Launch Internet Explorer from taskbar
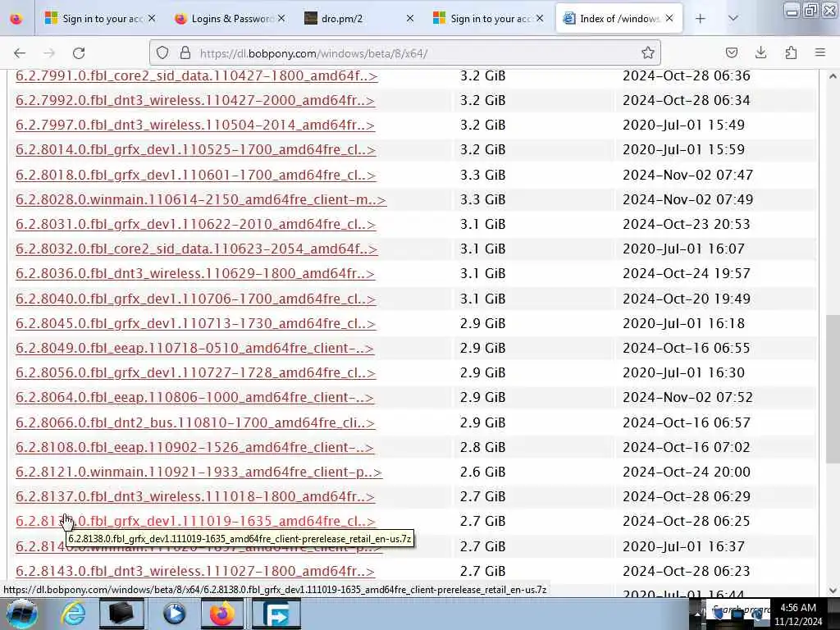This screenshot has height=630, width=840. tap(72, 614)
